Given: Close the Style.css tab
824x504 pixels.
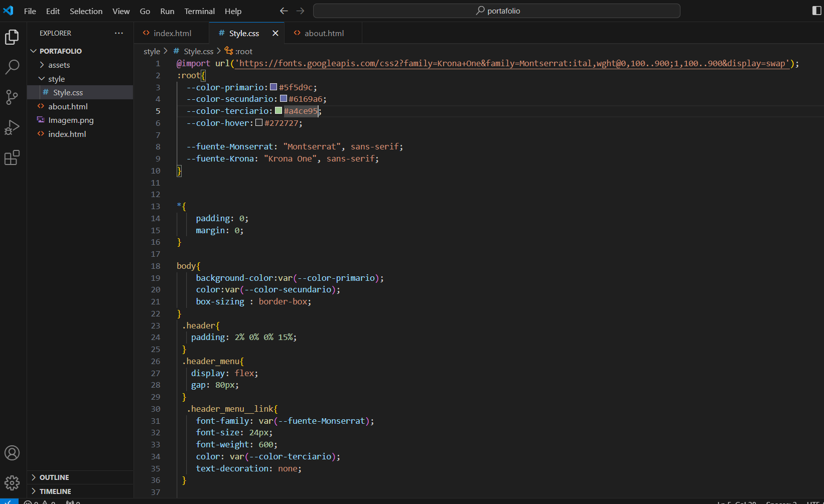Looking at the screenshot, I should (275, 33).
